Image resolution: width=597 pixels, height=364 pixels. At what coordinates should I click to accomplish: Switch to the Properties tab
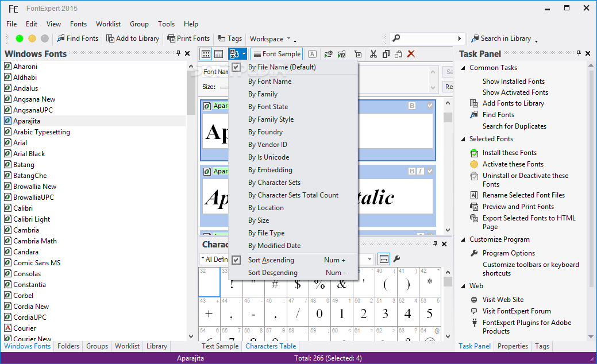[x=513, y=346]
